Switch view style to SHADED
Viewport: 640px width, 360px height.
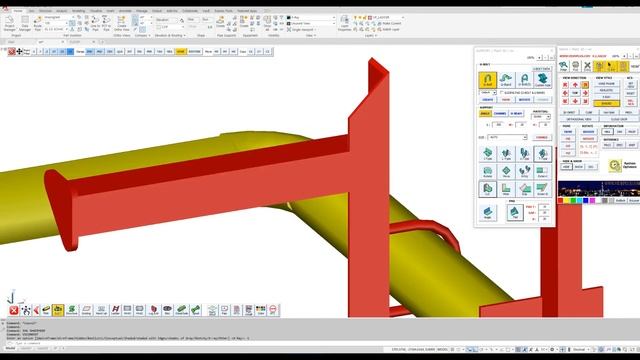tap(607, 104)
